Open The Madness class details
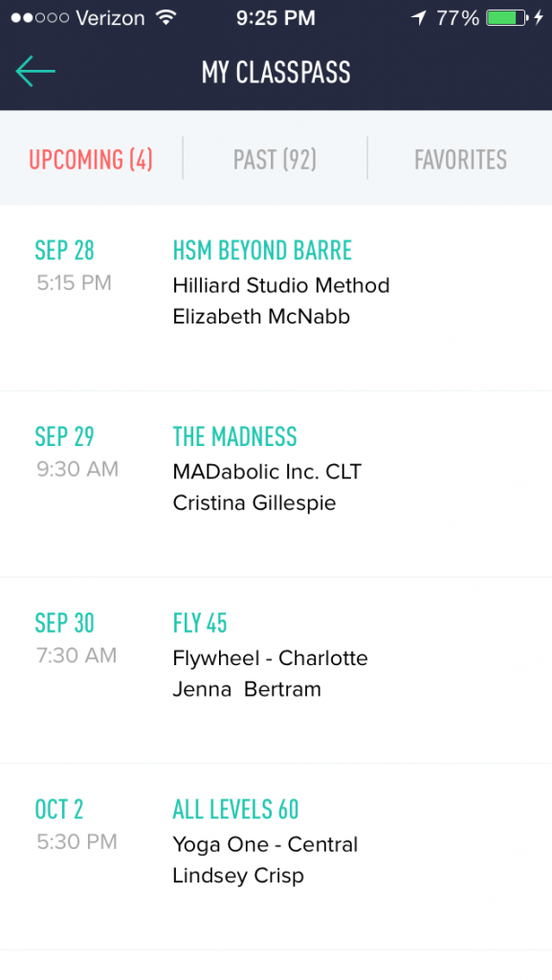552x980 pixels. click(276, 484)
